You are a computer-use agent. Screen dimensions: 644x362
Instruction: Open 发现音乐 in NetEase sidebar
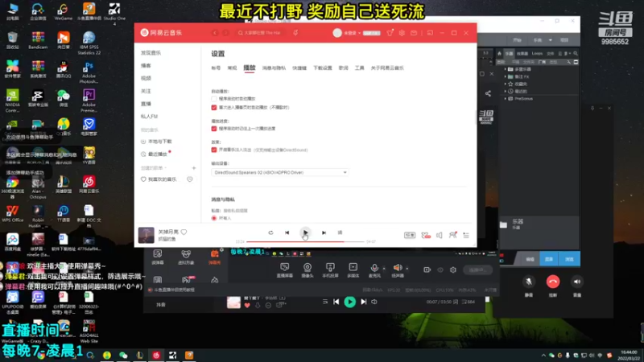(x=151, y=53)
